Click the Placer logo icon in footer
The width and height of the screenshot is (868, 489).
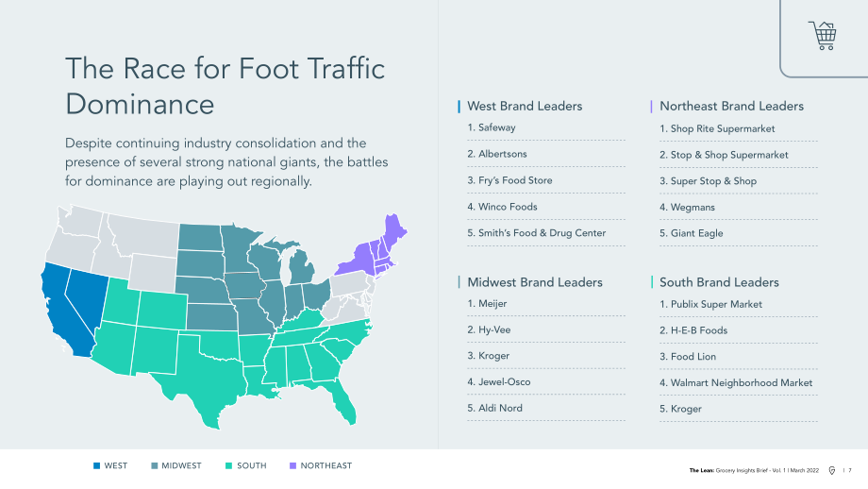tap(831, 471)
